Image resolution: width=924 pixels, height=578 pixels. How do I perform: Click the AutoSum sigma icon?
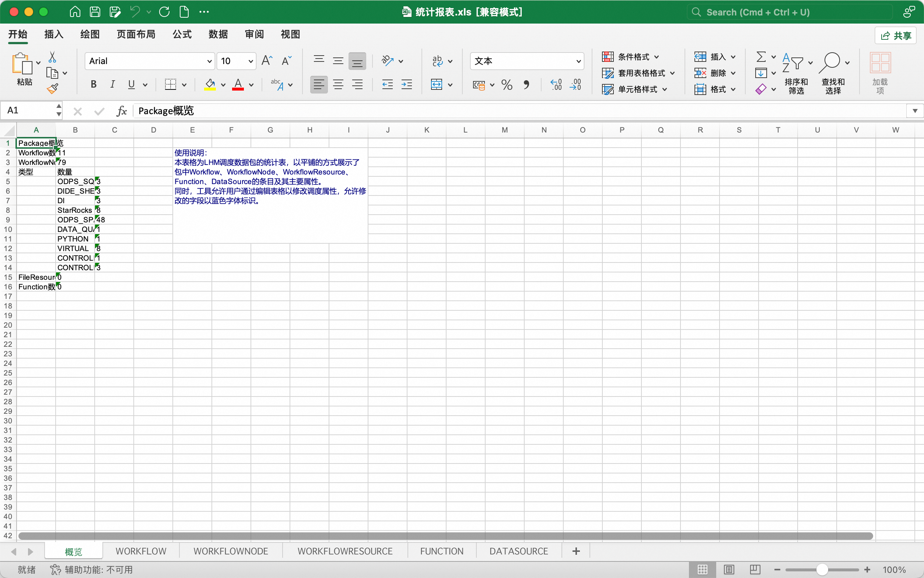[x=761, y=57]
